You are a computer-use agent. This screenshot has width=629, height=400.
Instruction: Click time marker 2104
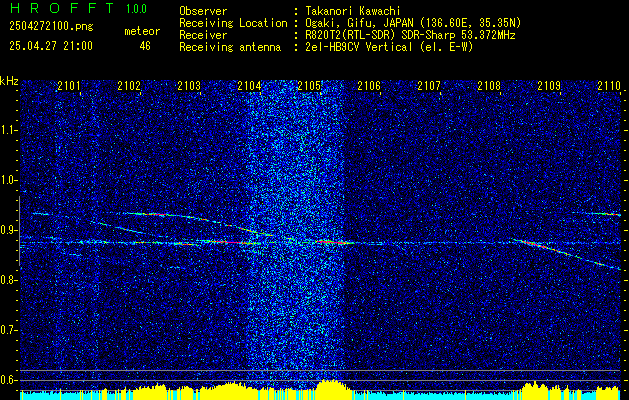[249, 85]
